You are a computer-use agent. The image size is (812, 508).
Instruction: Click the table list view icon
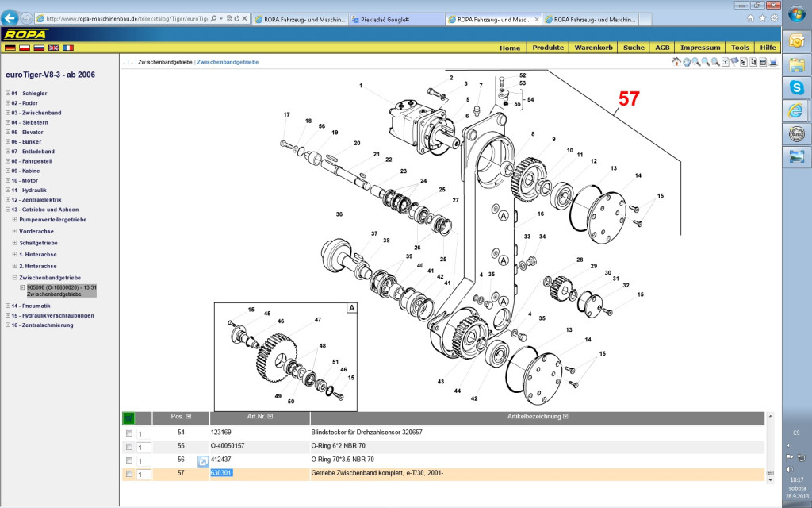pyautogui.click(x=763, y=62)
